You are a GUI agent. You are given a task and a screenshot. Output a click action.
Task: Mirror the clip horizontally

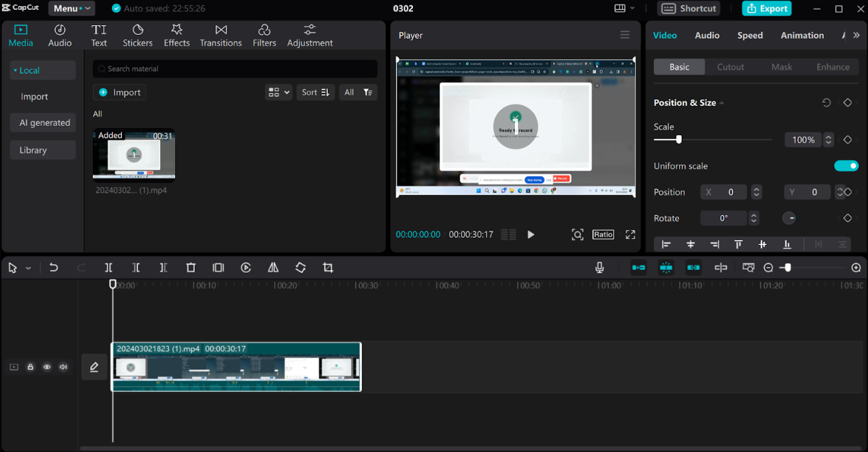[x=273, y=268]
